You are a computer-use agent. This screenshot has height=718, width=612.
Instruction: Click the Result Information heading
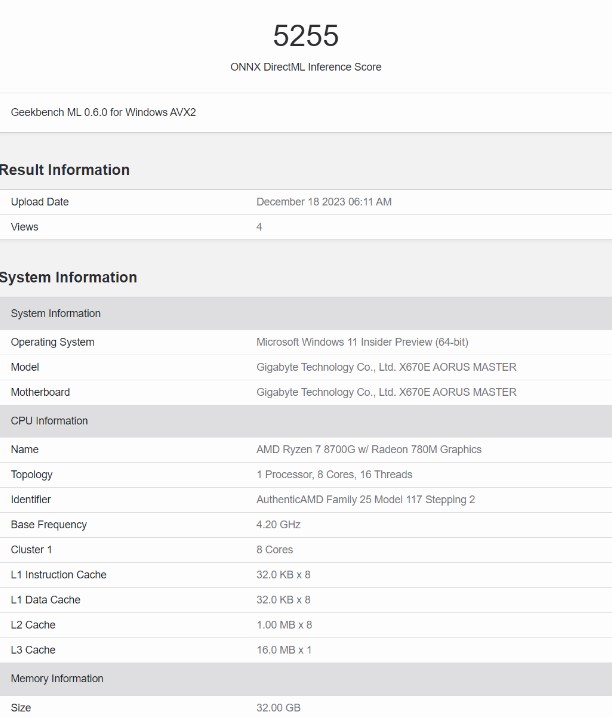click(65, 170)
